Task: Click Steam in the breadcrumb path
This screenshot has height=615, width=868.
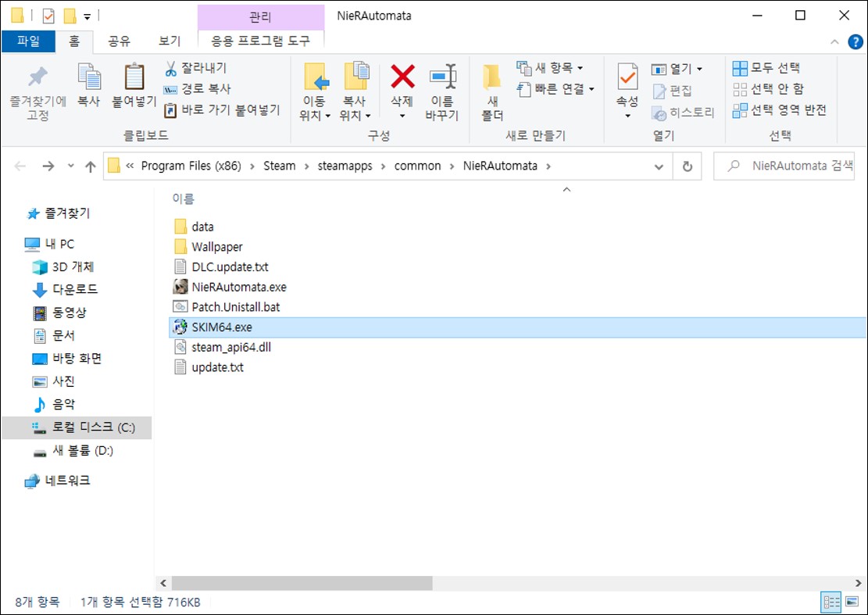Action: click(279, 166)
